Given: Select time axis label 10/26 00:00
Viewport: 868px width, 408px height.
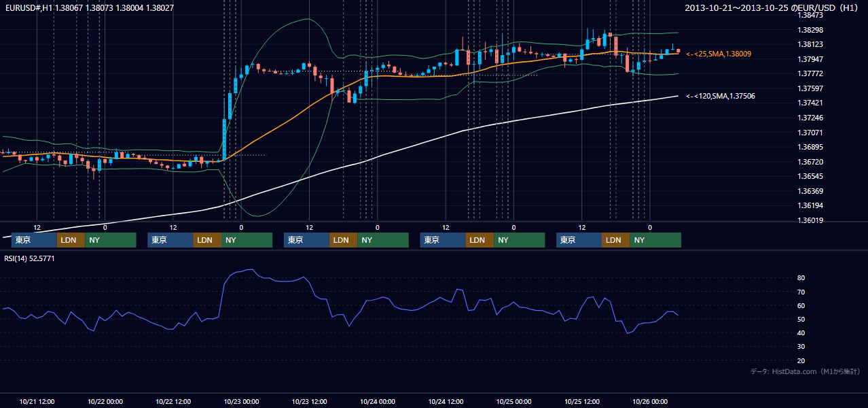Looking at the screenshot, I should point(650,401).
